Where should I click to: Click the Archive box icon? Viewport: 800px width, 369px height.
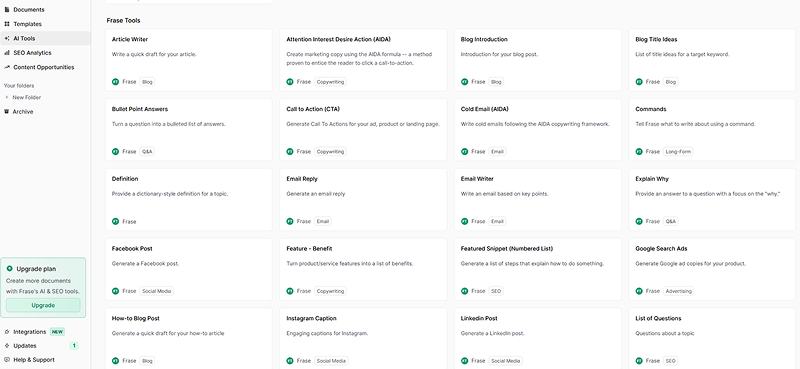[7, 111]
